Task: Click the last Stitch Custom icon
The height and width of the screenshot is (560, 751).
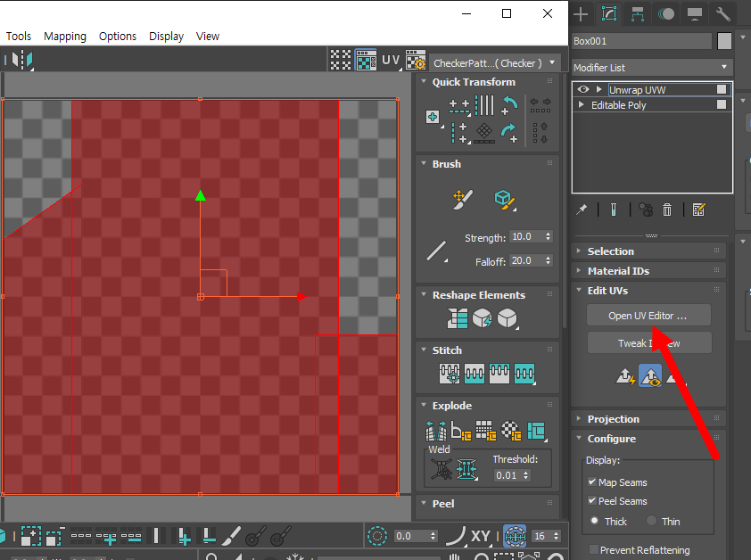Action: [x=524, y=374]
